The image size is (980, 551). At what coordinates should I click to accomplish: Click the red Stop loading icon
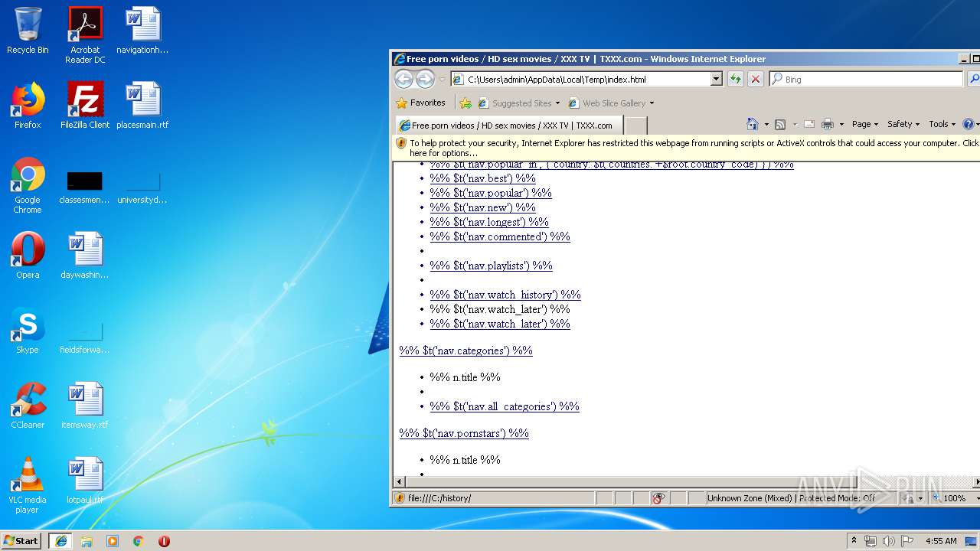click(x=755, y=79)
